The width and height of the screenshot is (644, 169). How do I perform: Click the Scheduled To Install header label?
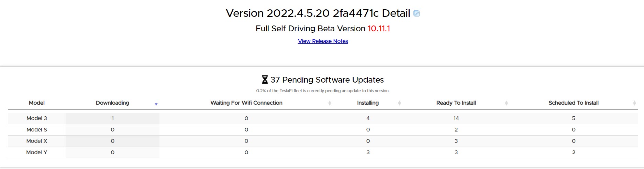coord(573,103)
